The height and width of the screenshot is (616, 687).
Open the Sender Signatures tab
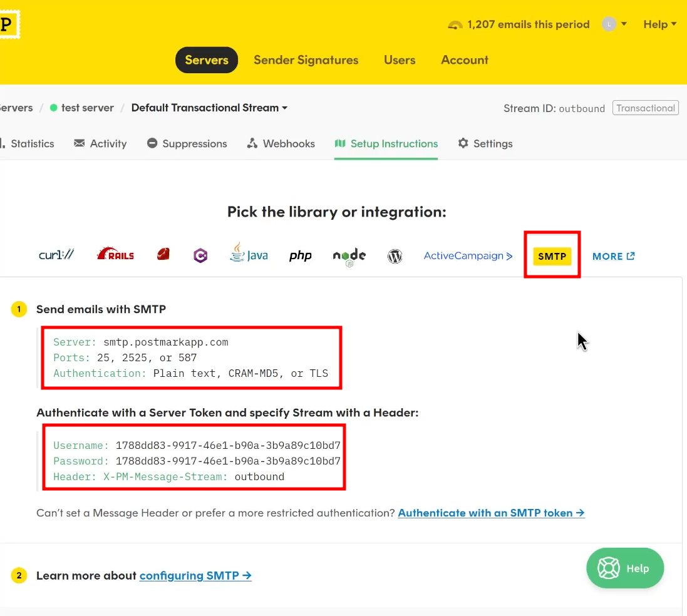[306, 60]
